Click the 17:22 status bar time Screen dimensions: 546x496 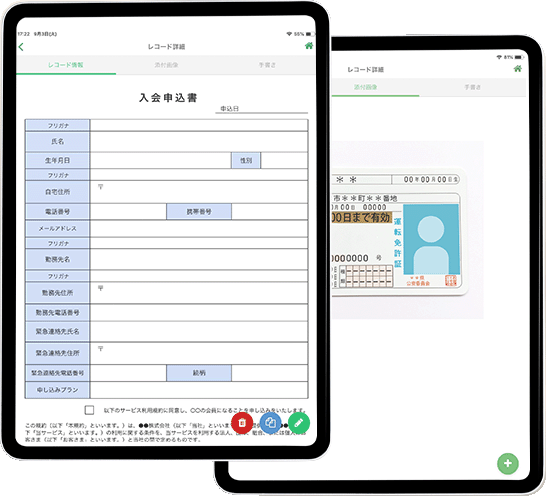tap(23, 34)
